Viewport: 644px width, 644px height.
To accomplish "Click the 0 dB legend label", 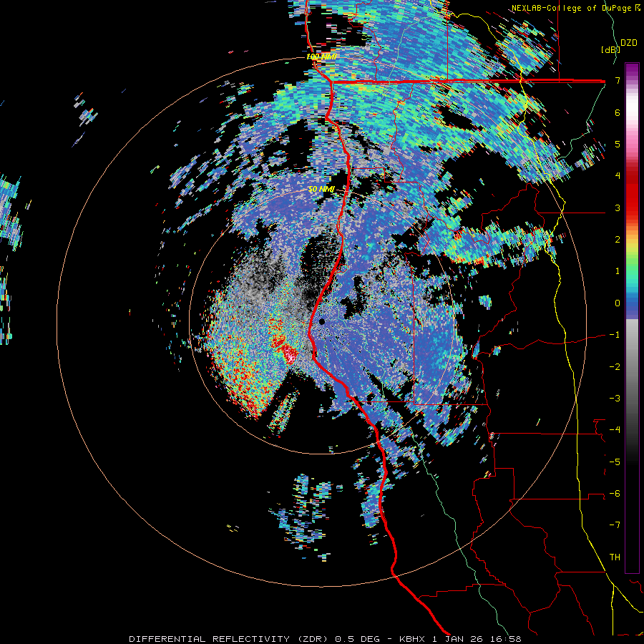I will pos(618,303).
